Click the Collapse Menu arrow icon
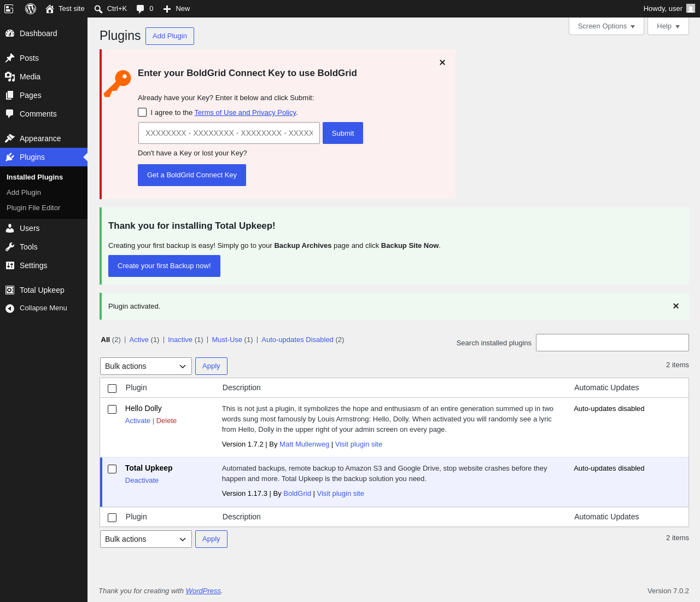The width and height of the screenshot is (700, 602). pyautogui.click(x=10, y=309)
